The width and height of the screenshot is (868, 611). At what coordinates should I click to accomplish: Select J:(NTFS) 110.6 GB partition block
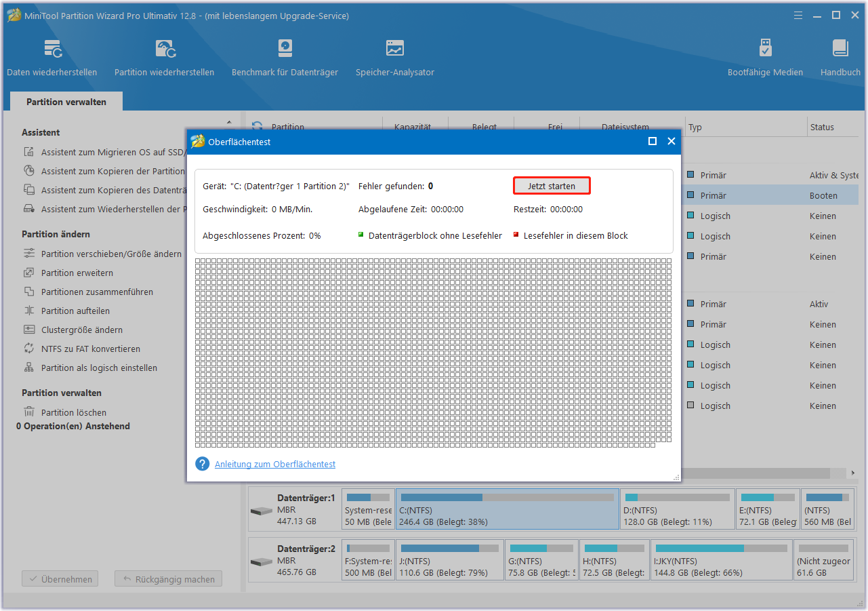(451, 560)
